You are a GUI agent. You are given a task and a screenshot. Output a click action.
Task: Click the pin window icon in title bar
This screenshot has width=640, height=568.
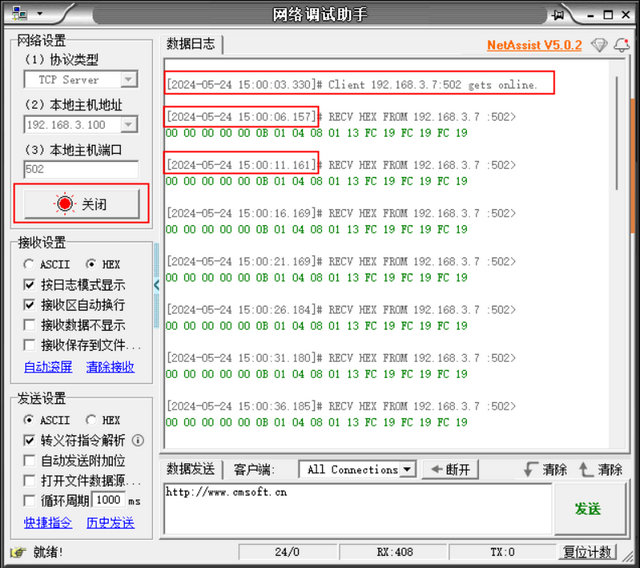coord(563,14)
